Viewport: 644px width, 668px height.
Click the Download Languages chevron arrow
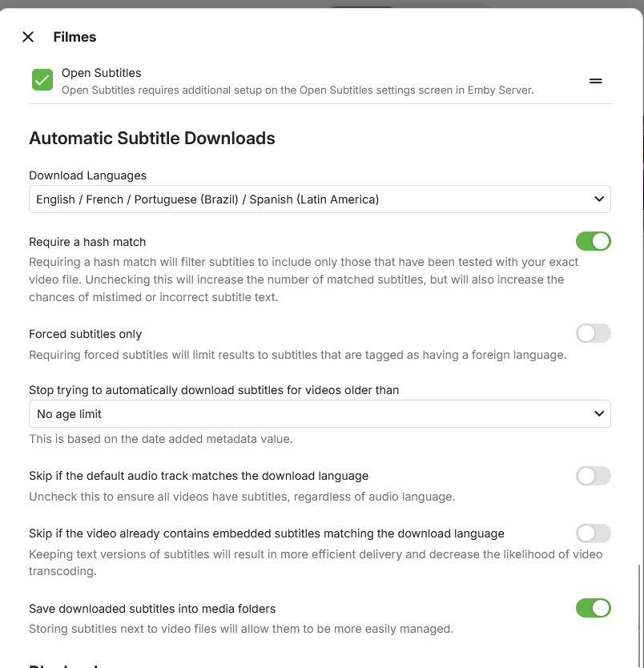tap(599, 199)
